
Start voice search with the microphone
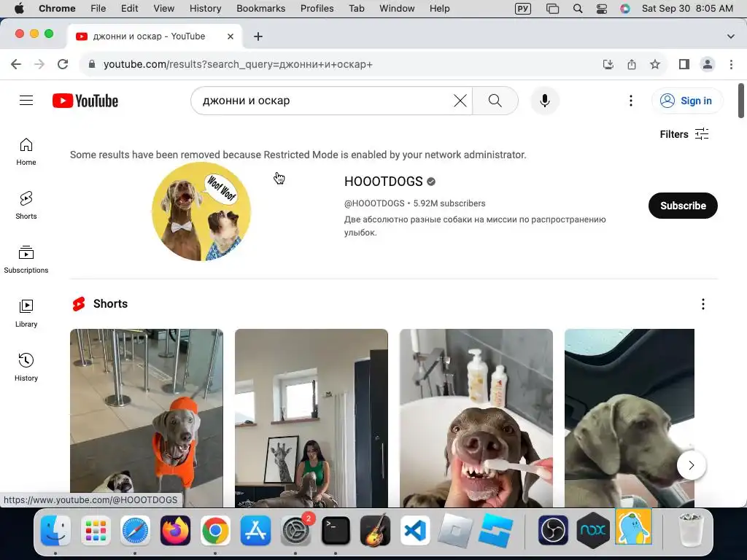[545, 101]
